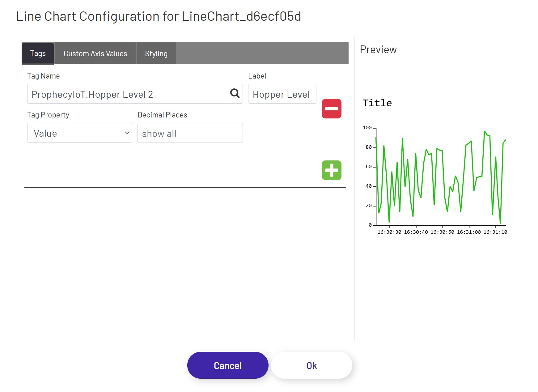Select the Tags tab

(x=37, y=53)
